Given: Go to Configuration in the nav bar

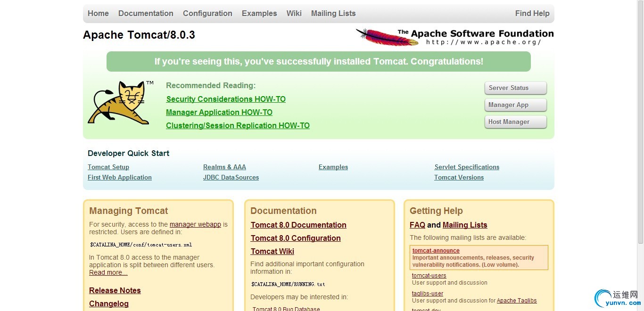Looking at the screenshot, I should tap(207, 13).
